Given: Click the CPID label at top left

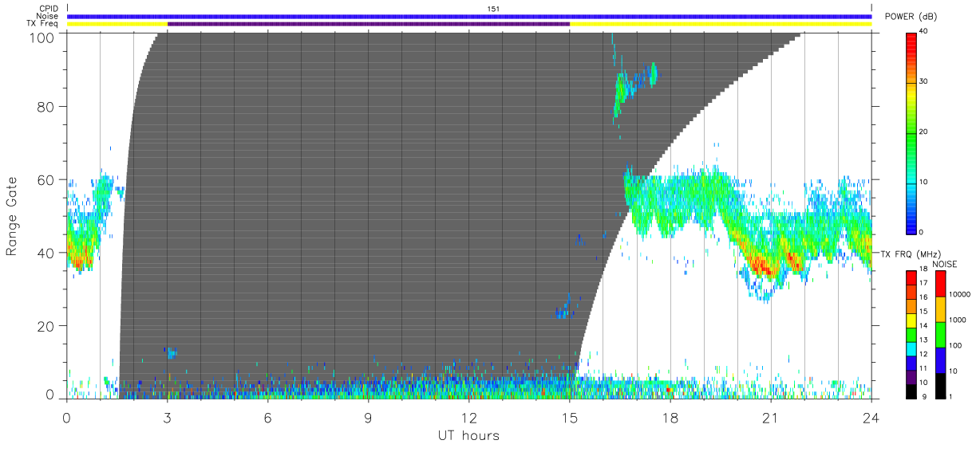Looking at the screenshot, I should 49,9.
